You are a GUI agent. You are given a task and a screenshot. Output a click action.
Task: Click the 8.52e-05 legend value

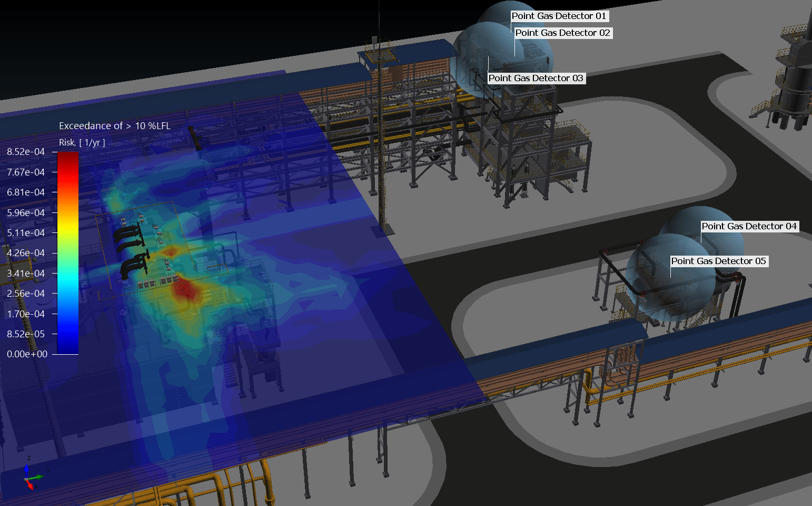pyautogui.click(x=26, y=334)
